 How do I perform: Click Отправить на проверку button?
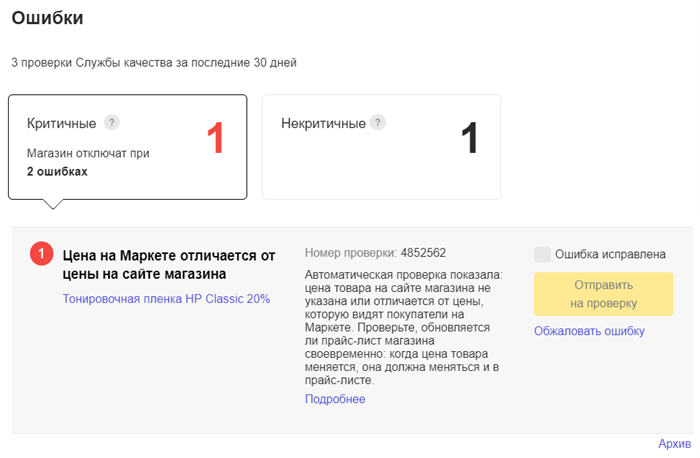coord(604,294)
